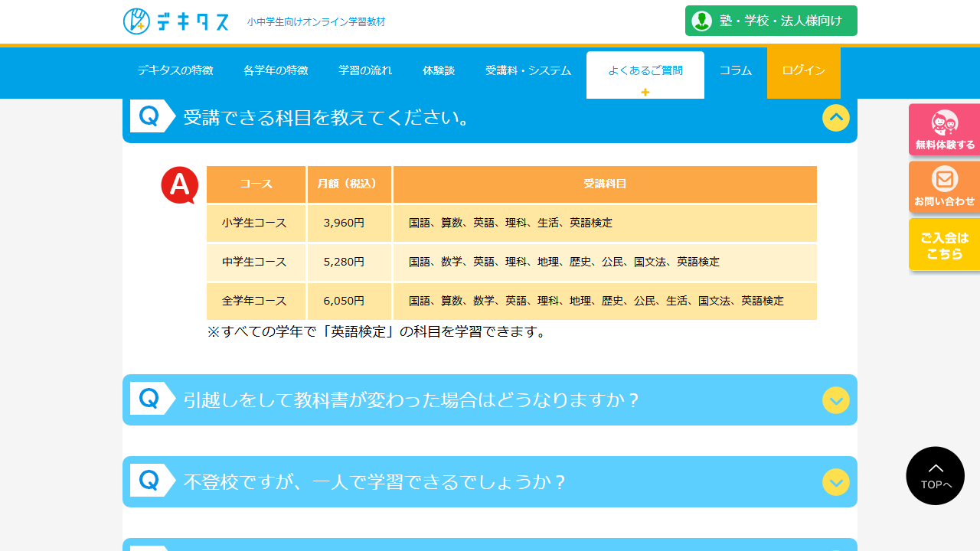Open the お問い合わせ mail side button
The height and width of the screenshot is (551, 980).
click(945, 187)
